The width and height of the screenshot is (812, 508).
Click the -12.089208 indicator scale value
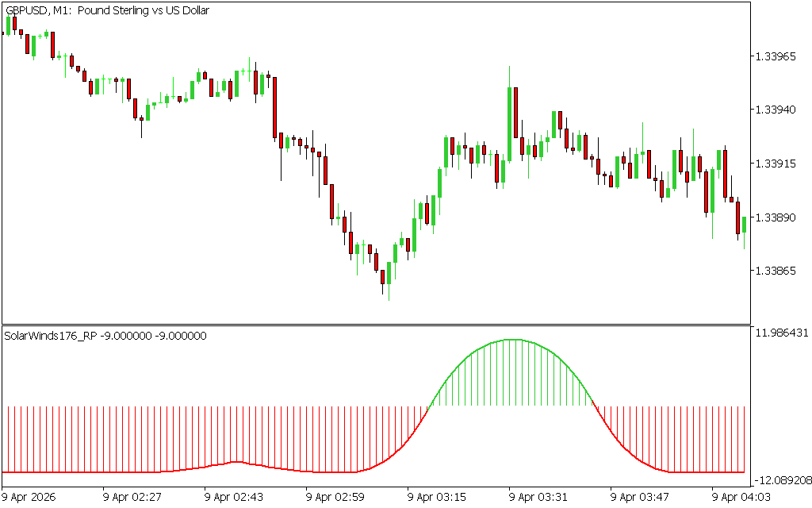[x=782, y=480]
